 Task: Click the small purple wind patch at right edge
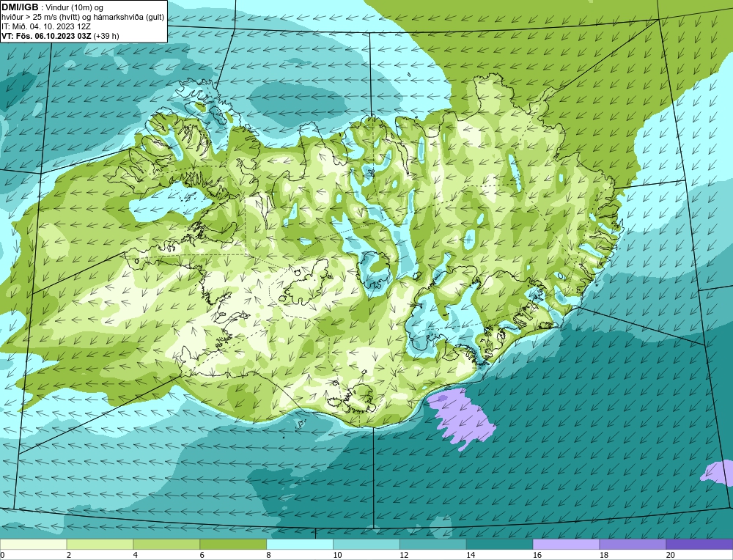718,472
